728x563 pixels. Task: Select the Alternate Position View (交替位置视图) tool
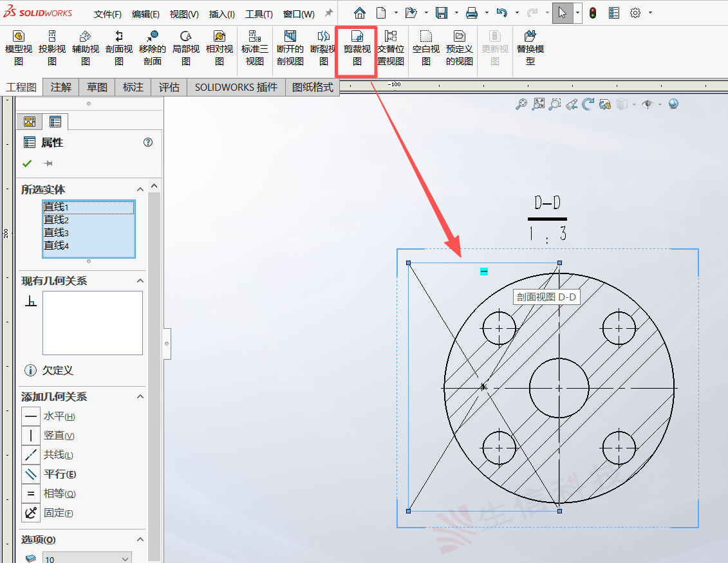click(x=391, y=48)
